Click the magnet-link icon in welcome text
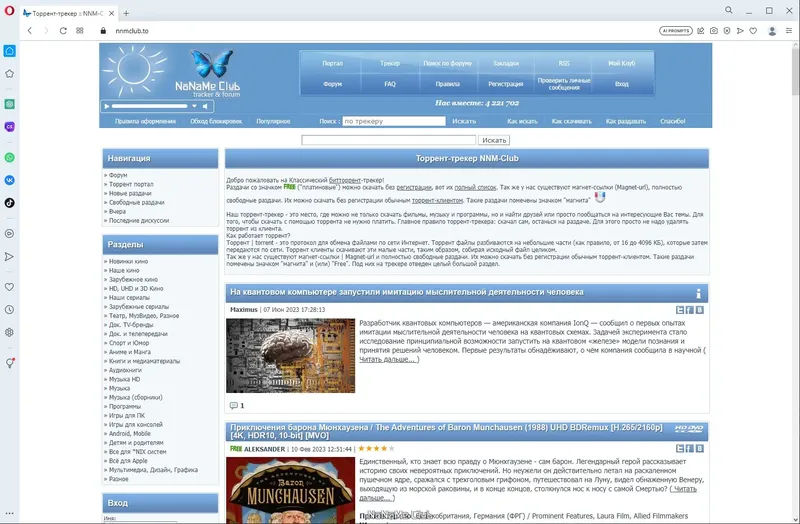Screen dimensions: 800x524 point(600,197)
